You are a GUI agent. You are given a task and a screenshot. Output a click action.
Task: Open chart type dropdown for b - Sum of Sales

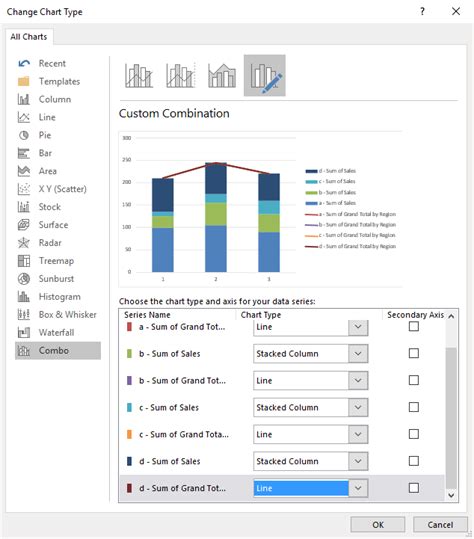click(358, 353)
